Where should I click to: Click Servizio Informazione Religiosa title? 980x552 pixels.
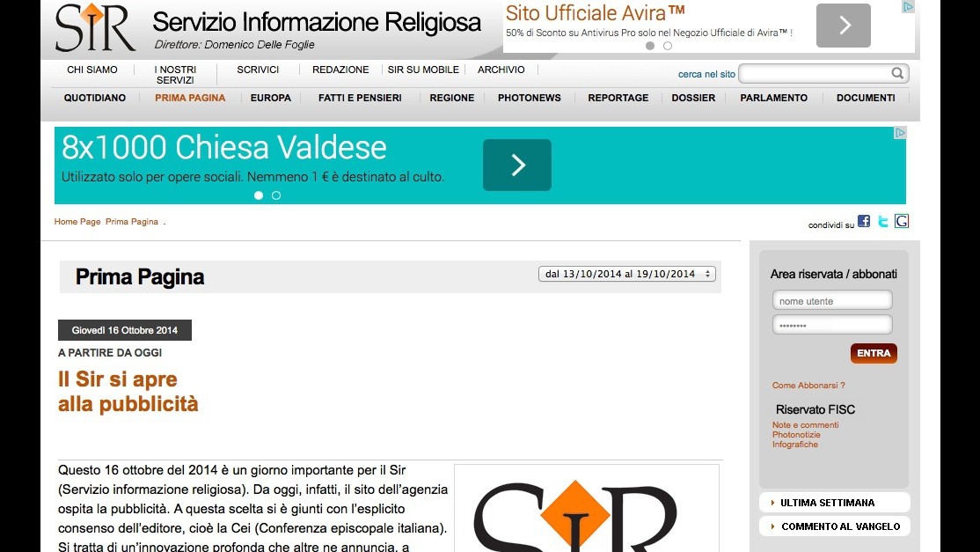point(317,22)
